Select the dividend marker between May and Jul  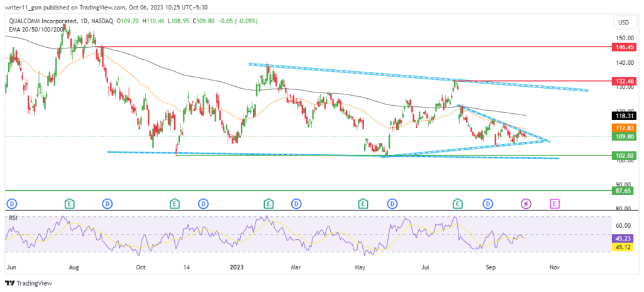click(392, 203)
